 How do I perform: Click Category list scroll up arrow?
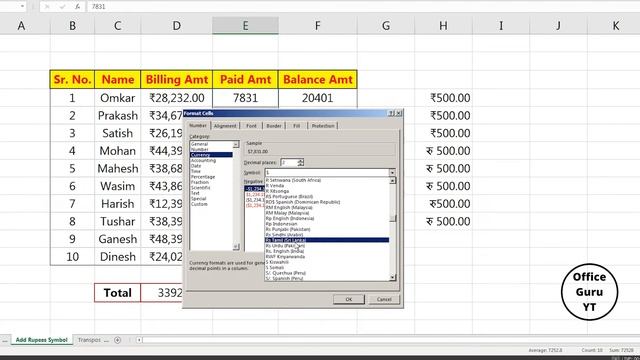(236, 144)
